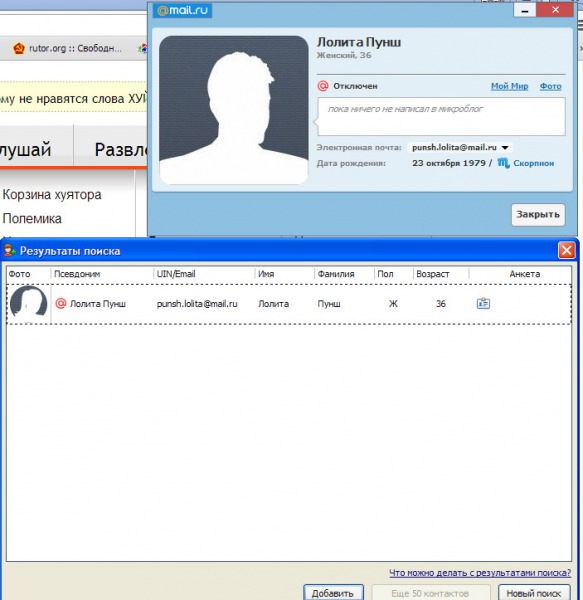Click the @ icon next to Лолита Пунш nickname
The width and height of the screenshot is (583, 600).
61,303
